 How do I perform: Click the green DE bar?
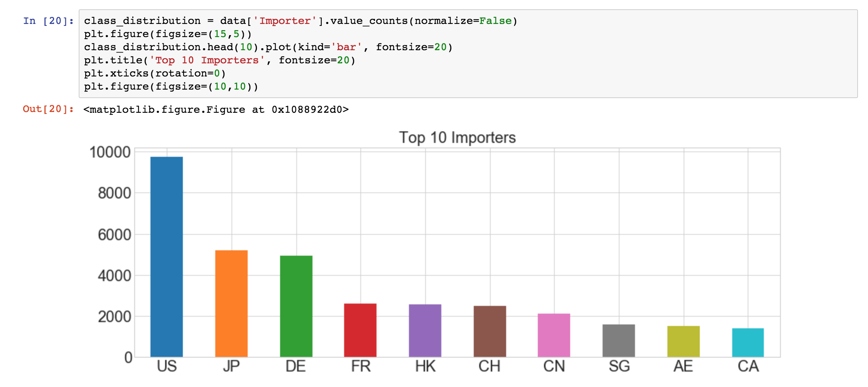[296, 306]
